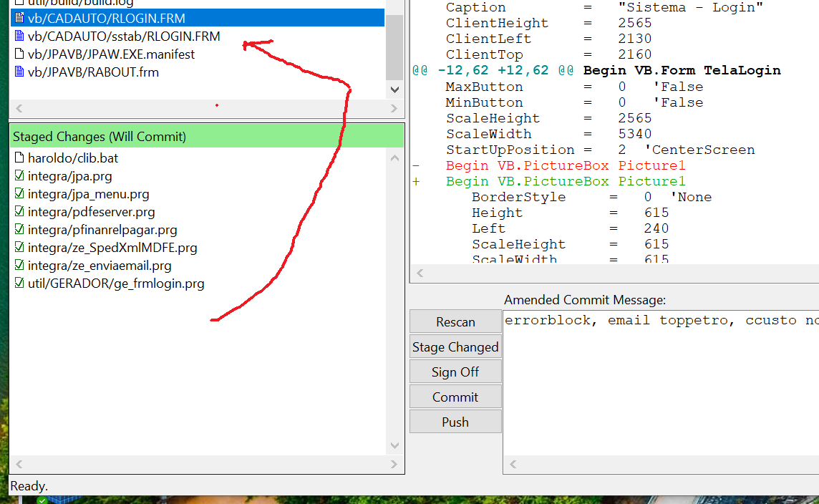The height and width of the screenshot is (504, 819).
Task: Click file icon beside vb/CADAUTO/RLOGIN.FRM
Action: tap(19, 19)
